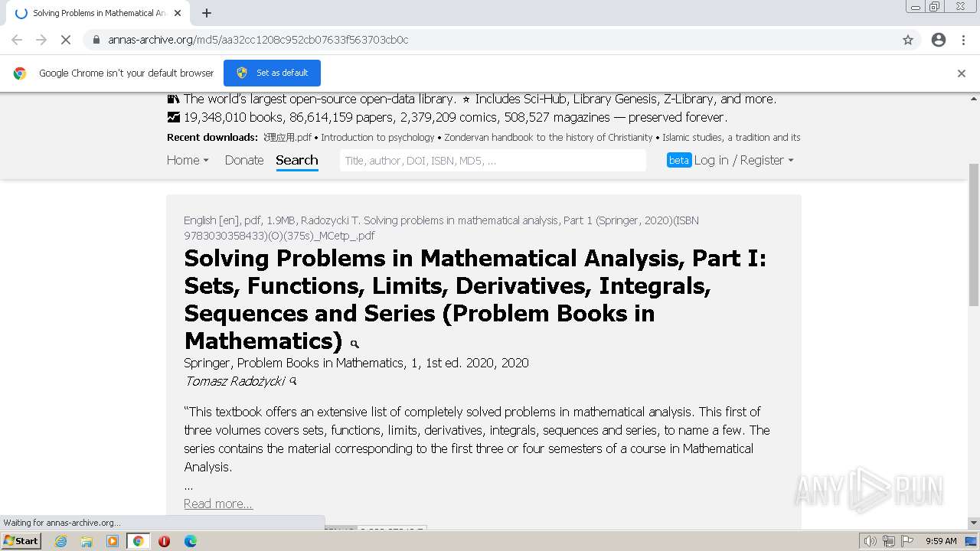The height and width of the screenshot is (551, 980).
Task: Click the book title heading
Action: pyautogui.click(x=475, y=299)
